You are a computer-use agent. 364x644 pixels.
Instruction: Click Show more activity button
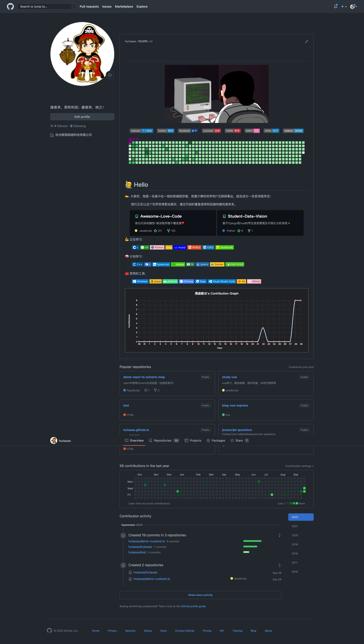point(200,595)
